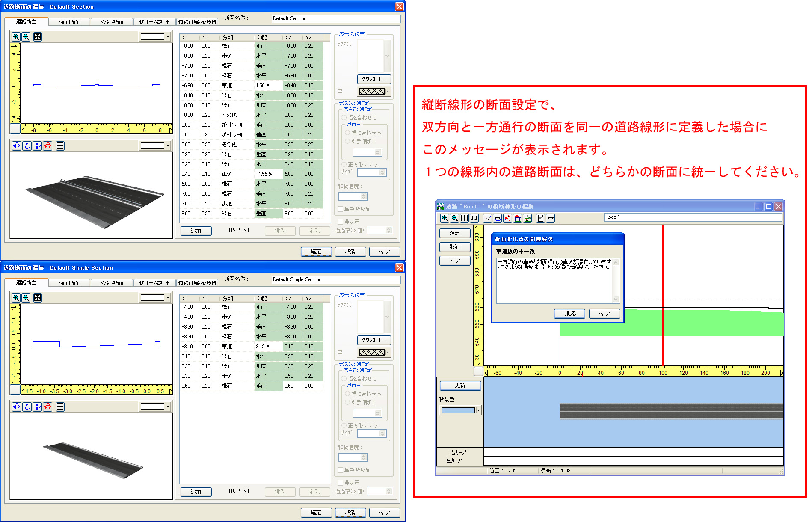This screenshot has height=522, width=812.
Task: Fit the Default Section 2D profile to view
Action: click(x=38, y=37)
